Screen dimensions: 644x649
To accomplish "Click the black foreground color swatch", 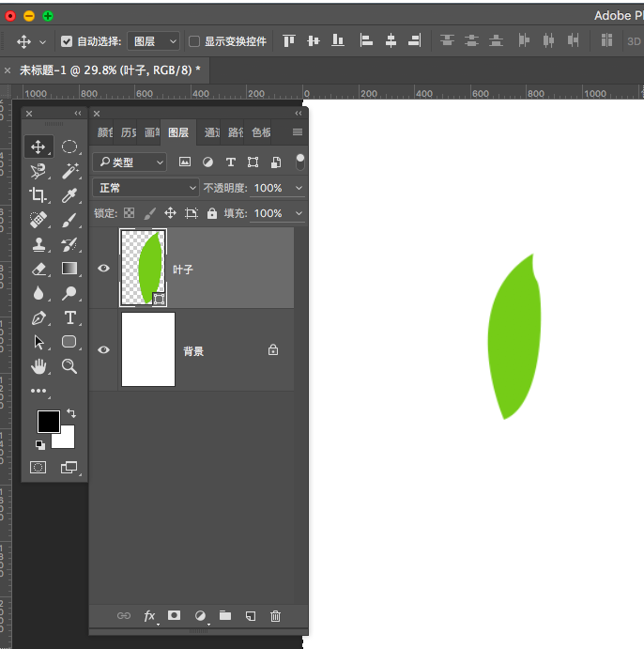I will click(49, 422).
